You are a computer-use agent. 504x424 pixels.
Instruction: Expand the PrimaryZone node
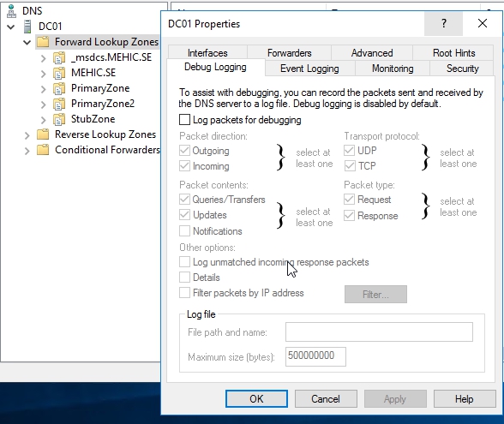(44, 89)
